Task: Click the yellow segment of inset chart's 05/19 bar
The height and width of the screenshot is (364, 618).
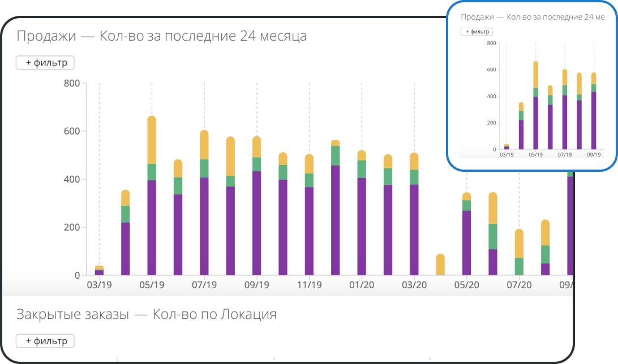Action: 535,75
